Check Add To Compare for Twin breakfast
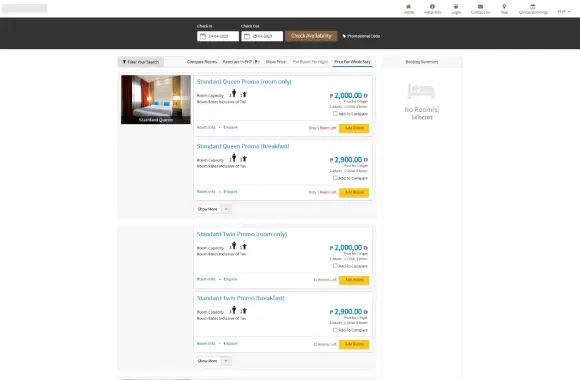This screenshot has width=580, height=380. click(335, 330)
